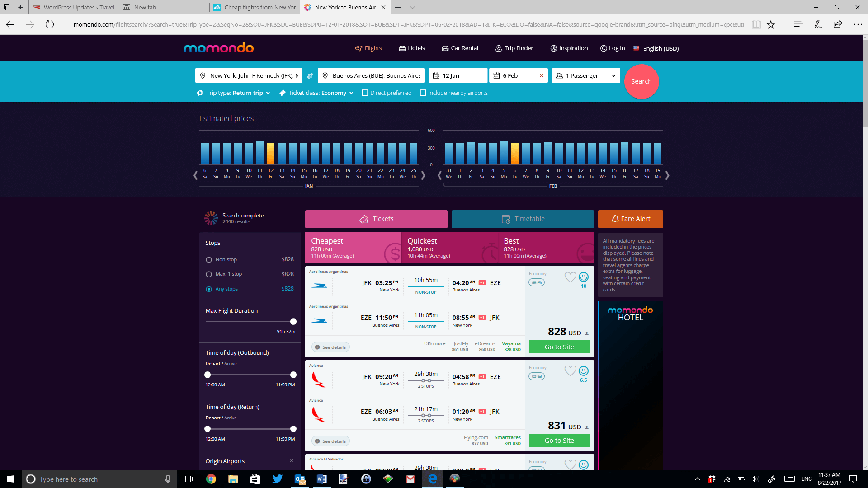Open Microsoft Word from the taskbar
868x488 pixels.
[322, 479]
